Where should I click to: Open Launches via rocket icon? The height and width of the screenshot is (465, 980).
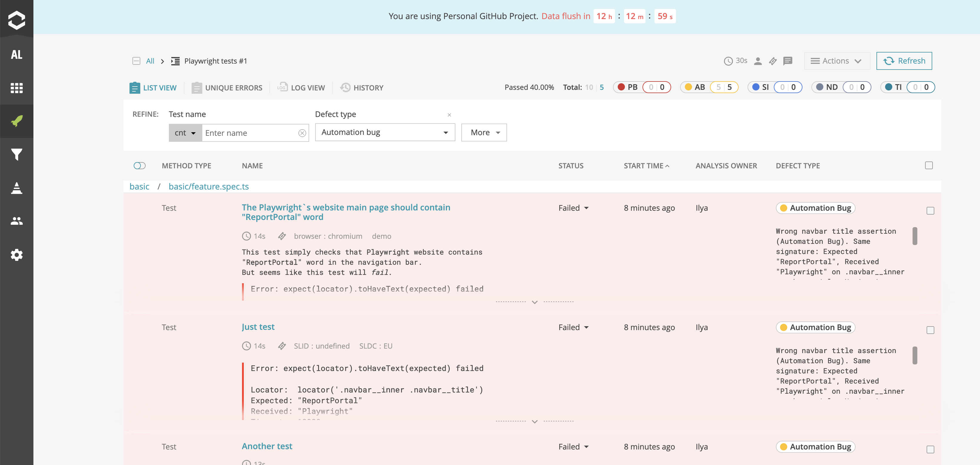[x=16, y=121]
